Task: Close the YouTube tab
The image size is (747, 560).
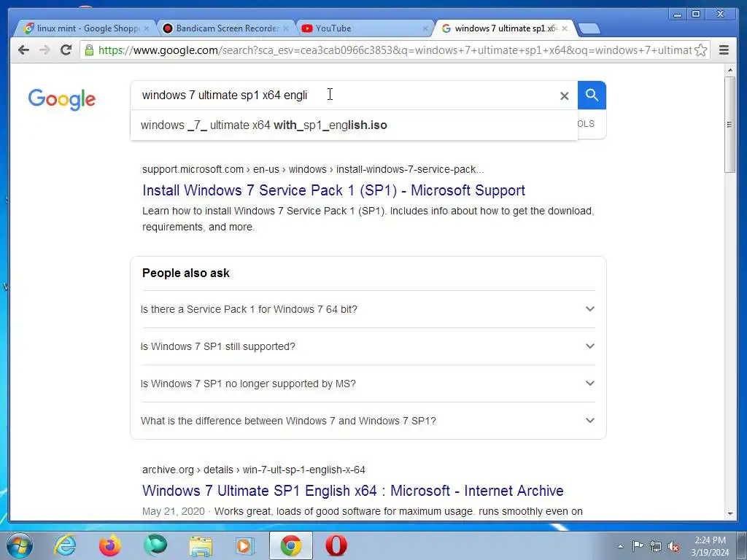Action: point(425,28)
